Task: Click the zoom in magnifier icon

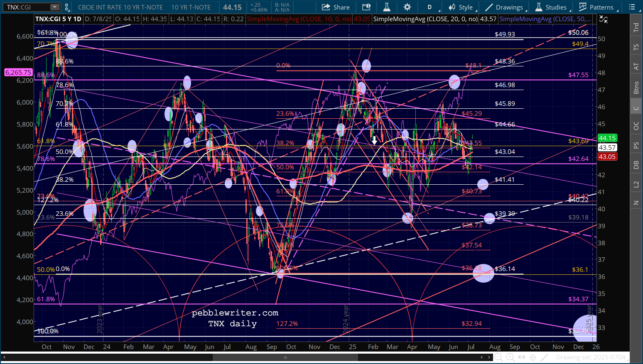Action: (510, 357)
